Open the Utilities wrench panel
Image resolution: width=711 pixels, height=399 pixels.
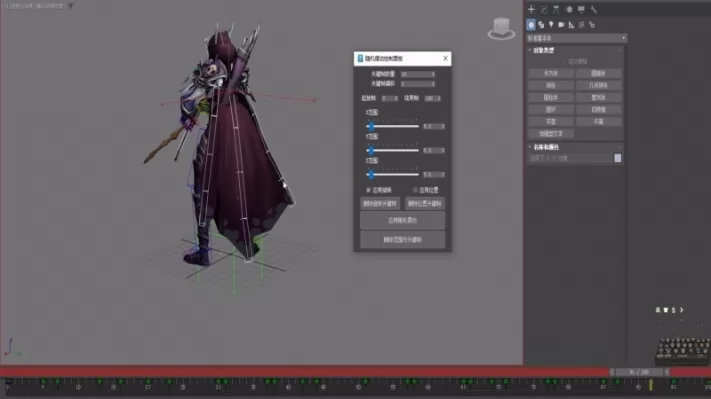pyautogui.click(x=594, y=10)
